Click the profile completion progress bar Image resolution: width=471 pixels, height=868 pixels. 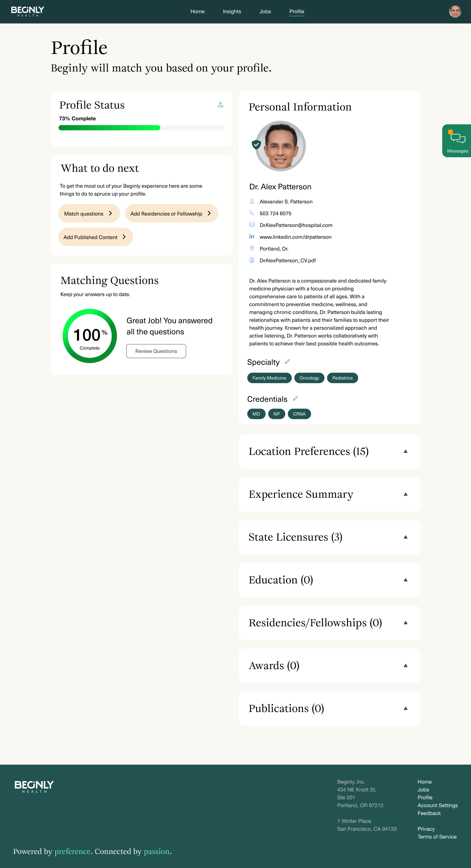pyautogui.click(x=141, y=128)
